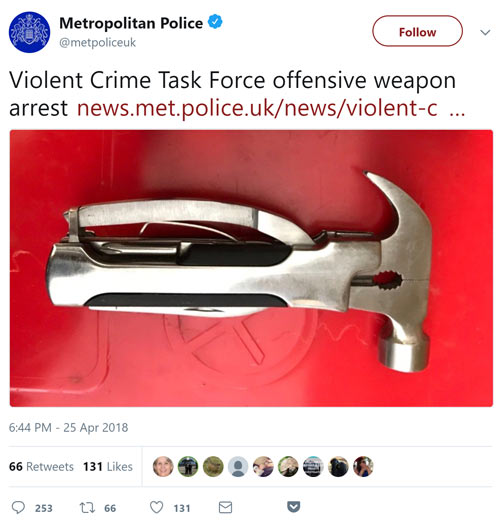
Task: Follow the Metropolitan Police account
Action: [x=417, y=31]
